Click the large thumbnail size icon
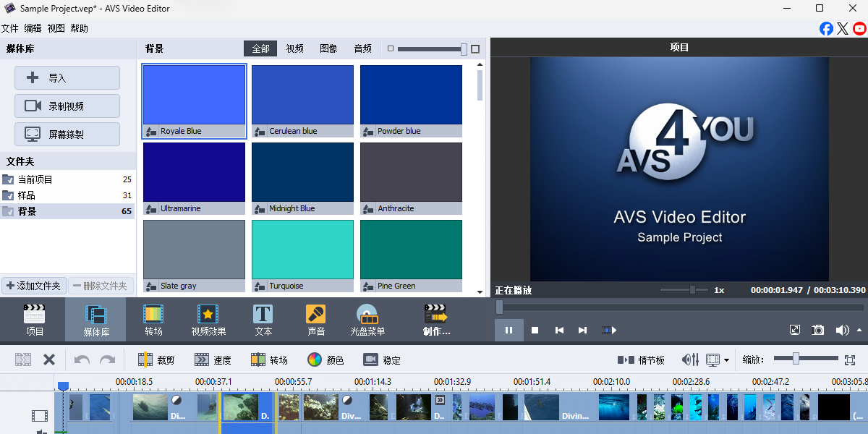 pos(475,49)
